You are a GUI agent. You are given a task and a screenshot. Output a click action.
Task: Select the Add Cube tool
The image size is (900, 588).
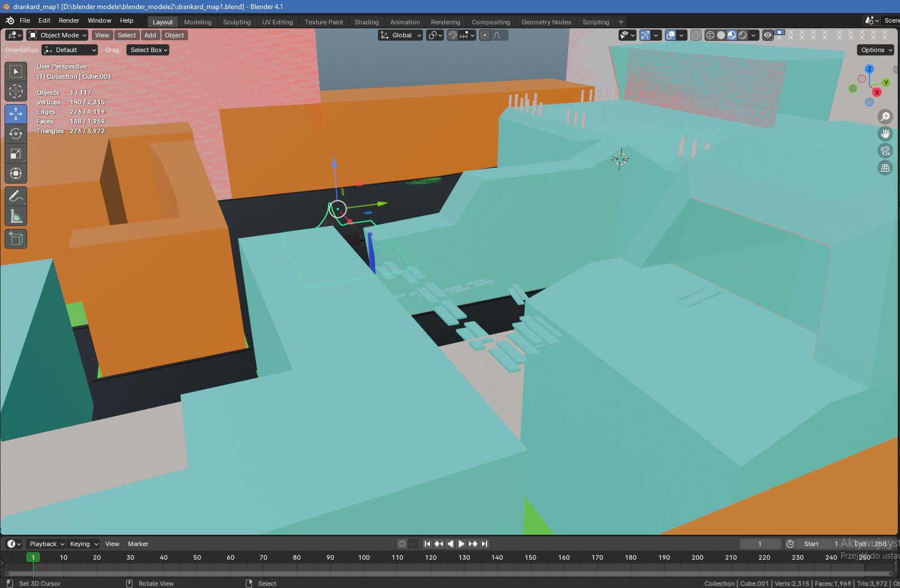click(x=16, y=238)
